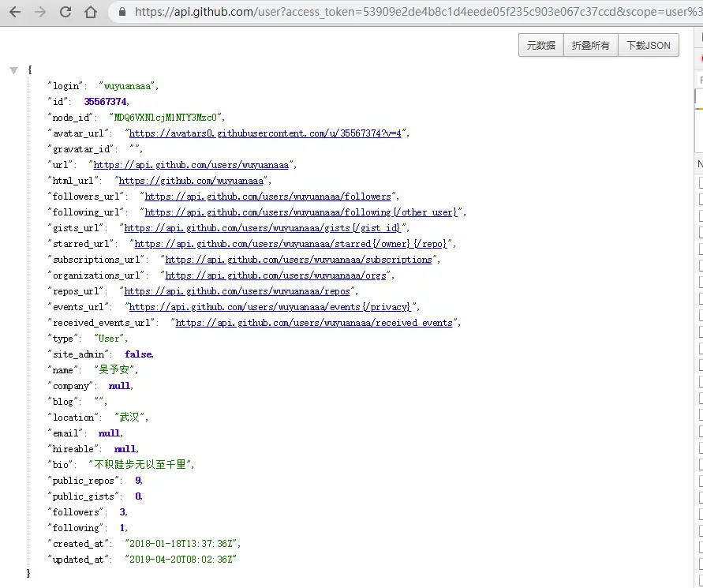Screen dimensions: 703x588
Task: Select the login value "wuyuanaaa"
Action: tap(127, 86)
